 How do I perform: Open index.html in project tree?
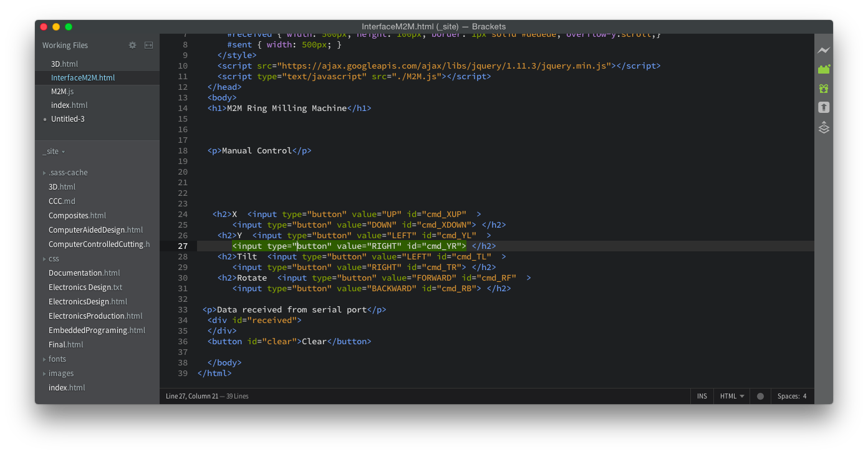67,388
